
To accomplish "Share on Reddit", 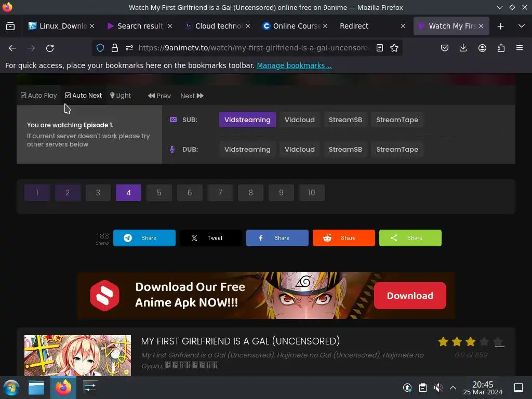I will pos(344,238).
